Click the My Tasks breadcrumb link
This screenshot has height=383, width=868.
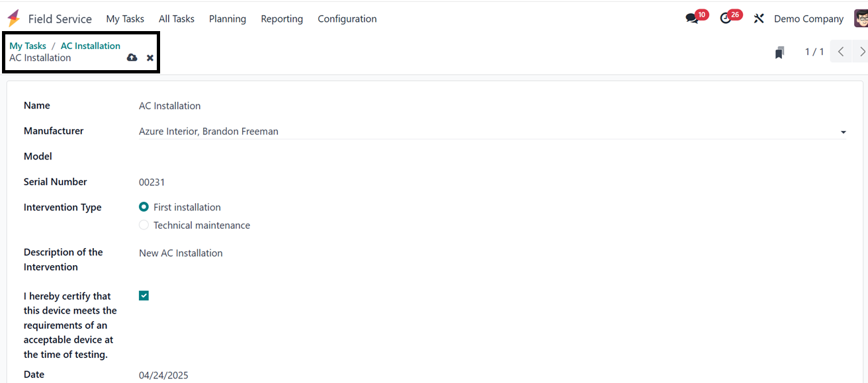(28, 46)
